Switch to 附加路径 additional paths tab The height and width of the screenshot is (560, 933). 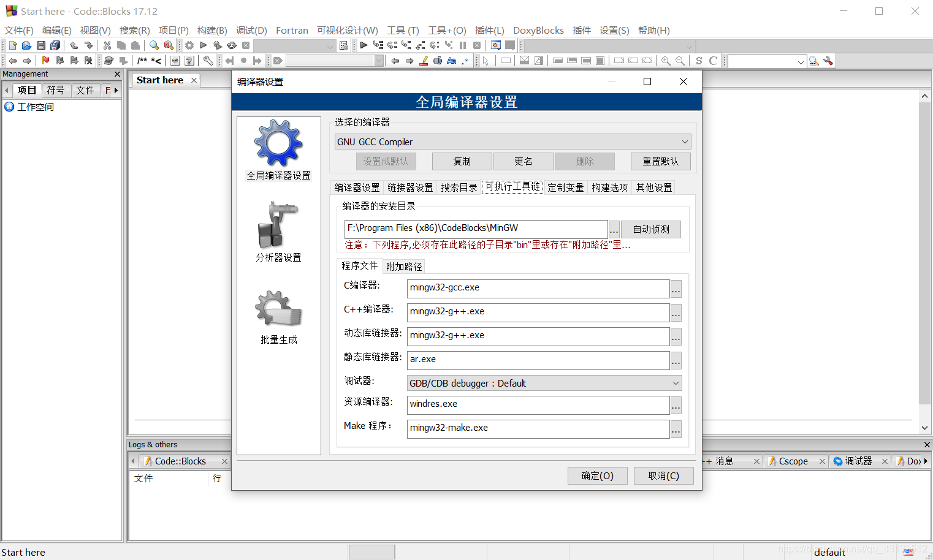[x=404, y=267]
